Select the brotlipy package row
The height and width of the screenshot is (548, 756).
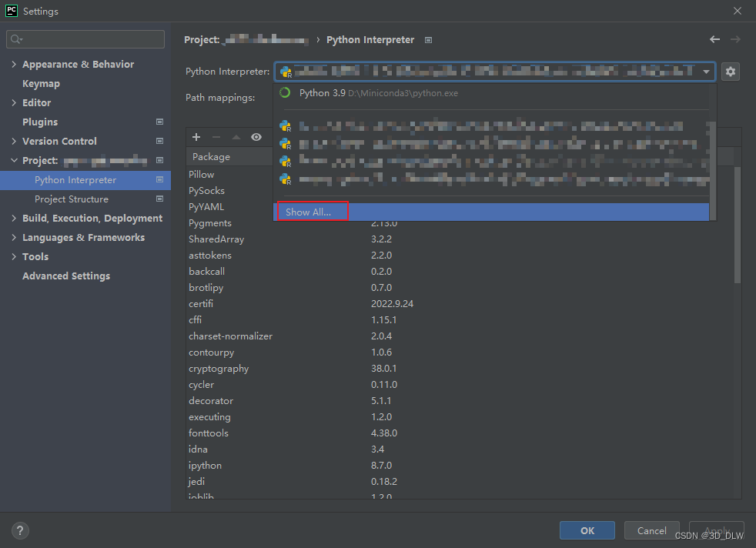click(460, 287)
